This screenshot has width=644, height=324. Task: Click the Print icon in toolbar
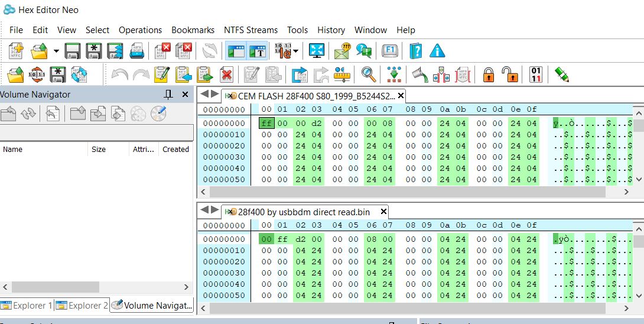tap(136, 51)
